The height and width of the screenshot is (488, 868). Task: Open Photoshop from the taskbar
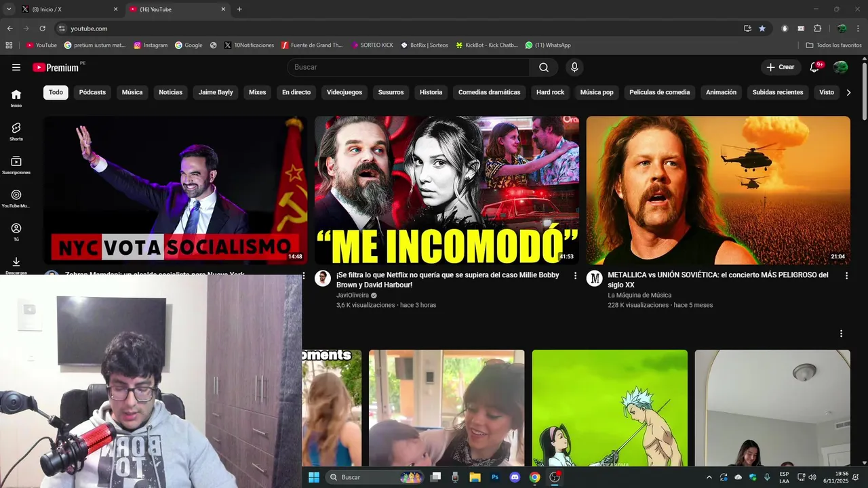pyautogui.click(x=495, y=477)
